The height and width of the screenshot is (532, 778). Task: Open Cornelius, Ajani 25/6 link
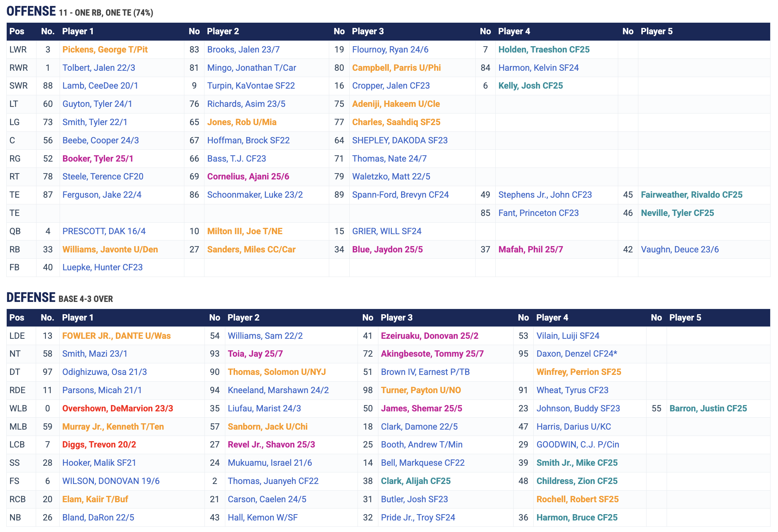[x=248, y=176]
